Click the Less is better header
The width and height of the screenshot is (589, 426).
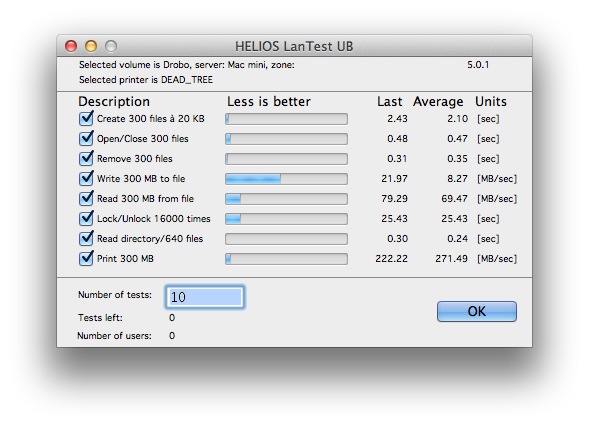[x=269, y=101]
